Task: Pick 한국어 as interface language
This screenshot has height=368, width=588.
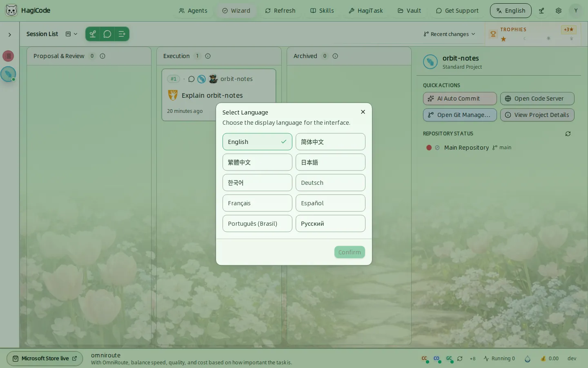Action: click(x=257, y=183)
